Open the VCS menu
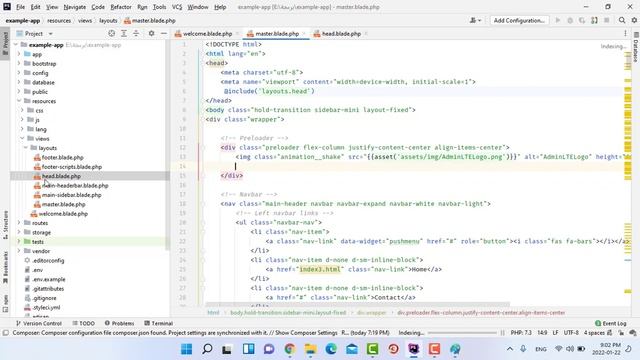The image size is (640, 360). point(177,7)
